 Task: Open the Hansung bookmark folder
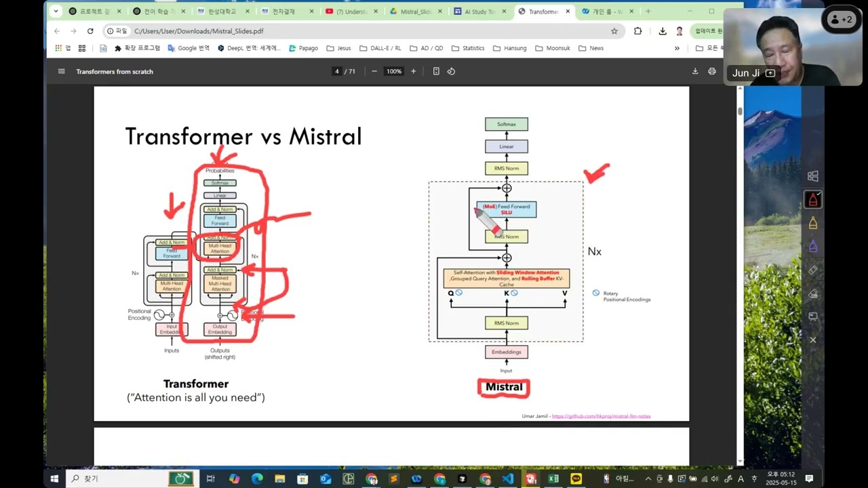click(509, 48)
